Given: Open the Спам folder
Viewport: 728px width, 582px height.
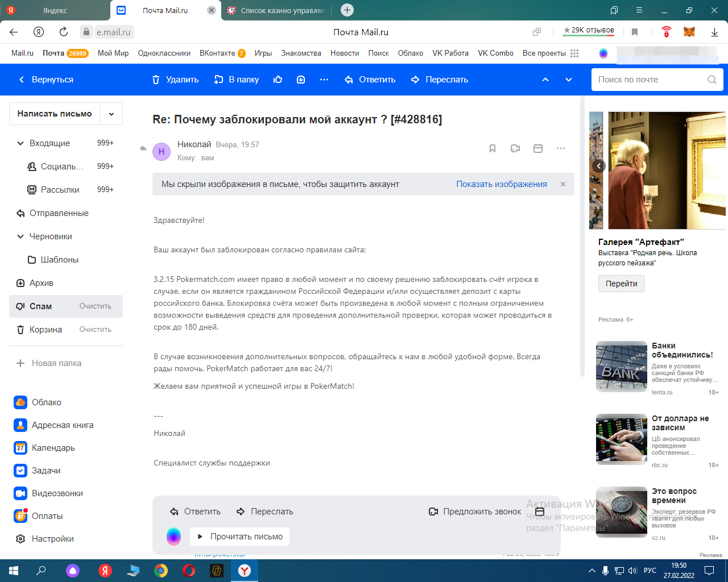Looking at the screenshot, I should click(40, 306).
